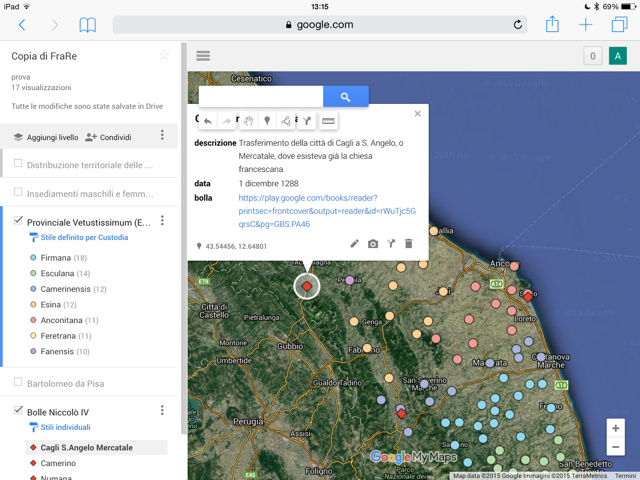The image size is (640, 480).
Task: Select the Anconitana (11) group
Action: (64, 320)
